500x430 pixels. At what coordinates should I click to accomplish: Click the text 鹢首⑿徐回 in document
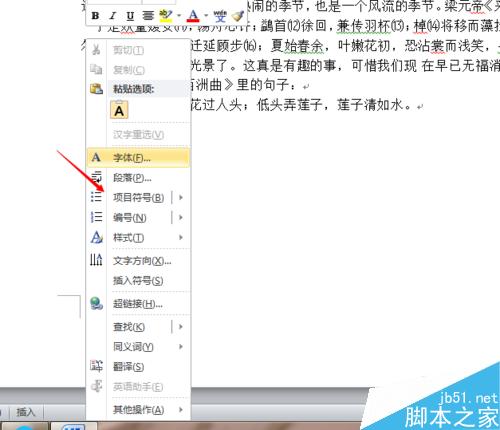pyautogui.click(x=293, y=26)
